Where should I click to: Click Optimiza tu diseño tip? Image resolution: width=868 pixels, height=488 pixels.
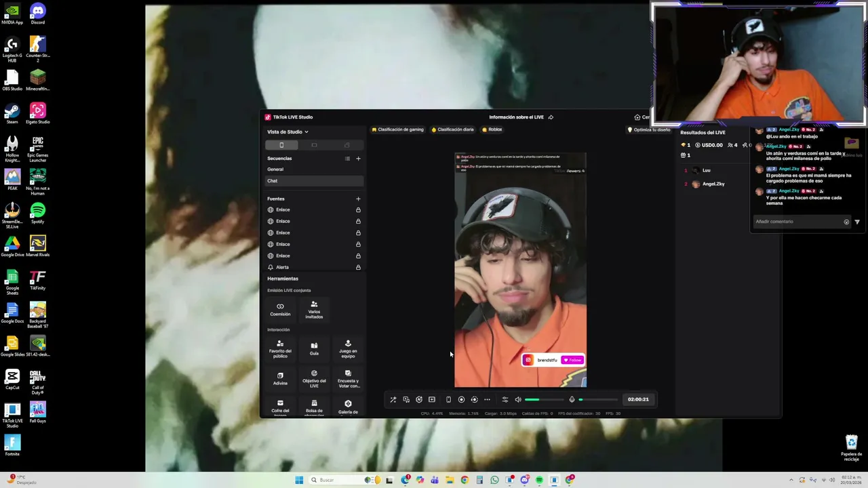pyautogui.click(x=649, y=129)
